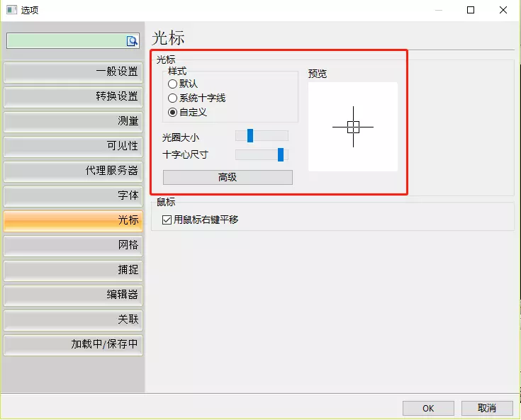Screen dimensions: 521x420
Task: Open the 代理服务器 settings
Action: [x=73, y=171]
